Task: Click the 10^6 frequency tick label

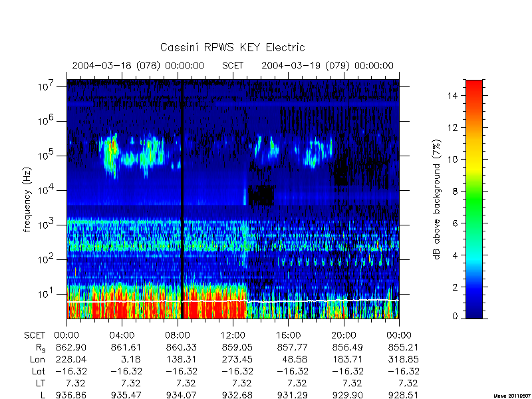Action: tap(47, 120)
